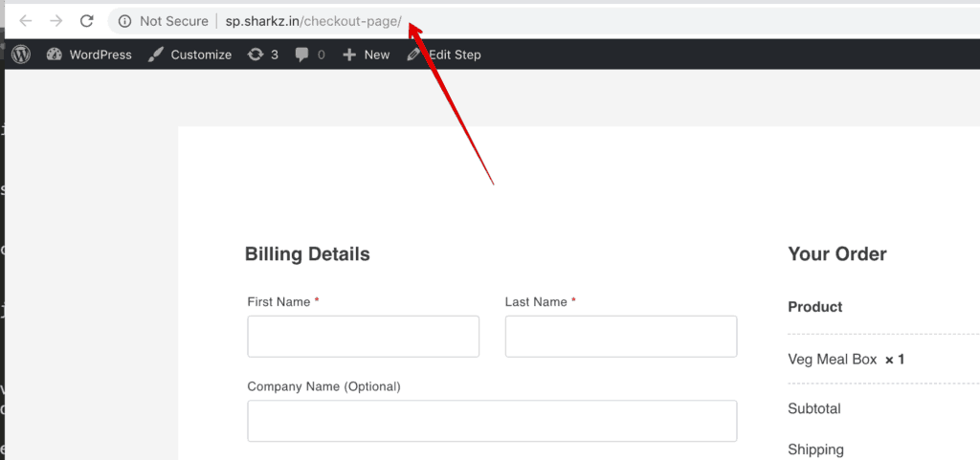Click into the Last Name field
Image resolution: width=980 pixels, height=460 pixels.
(x=620, y=337)
